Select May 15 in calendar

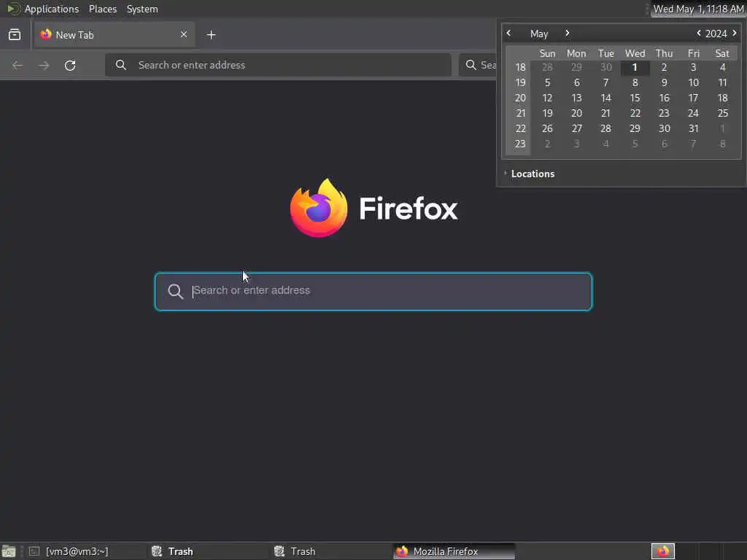635,98
